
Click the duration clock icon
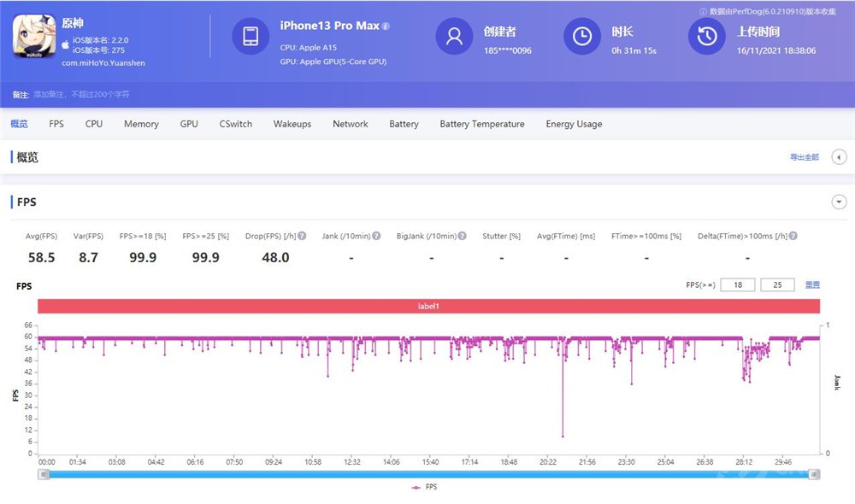point(581,36)
